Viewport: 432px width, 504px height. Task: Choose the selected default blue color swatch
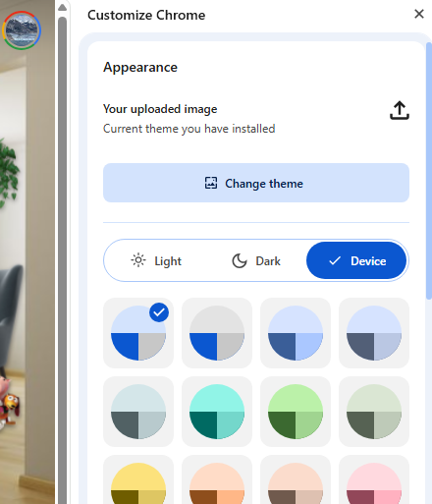pos(138,333)
